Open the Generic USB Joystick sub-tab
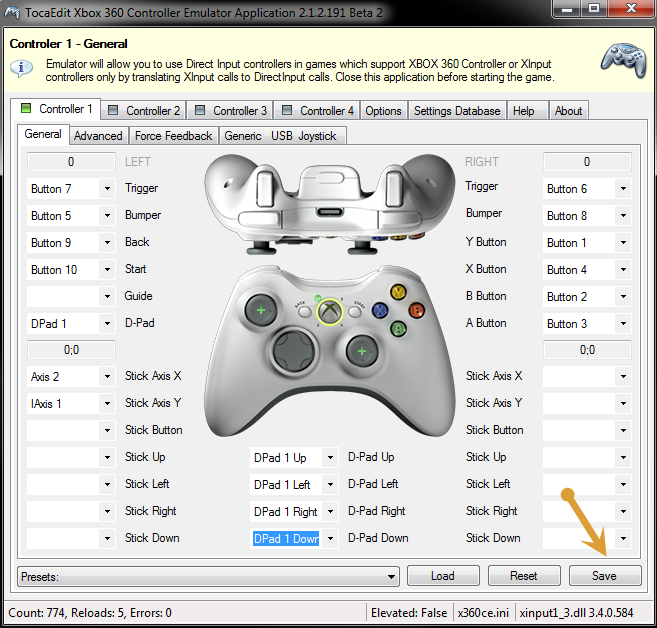 [x=283, y=136]
